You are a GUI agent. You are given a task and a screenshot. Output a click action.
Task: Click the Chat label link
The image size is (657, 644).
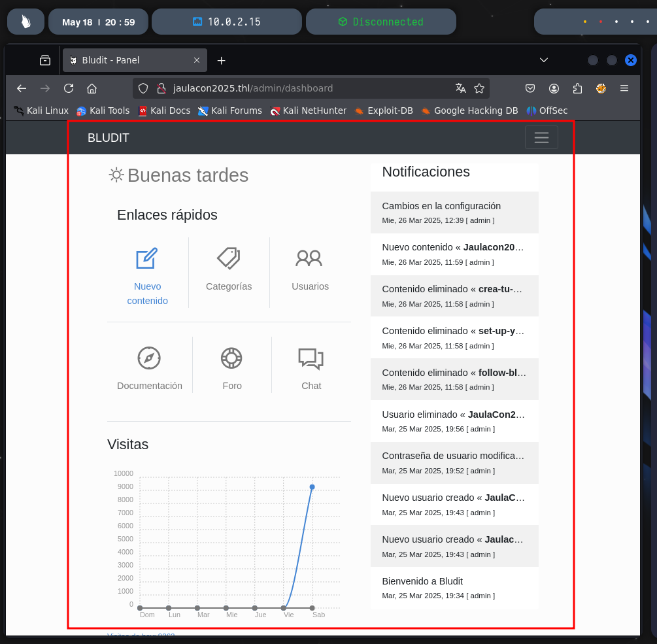(x=311, y=386)
